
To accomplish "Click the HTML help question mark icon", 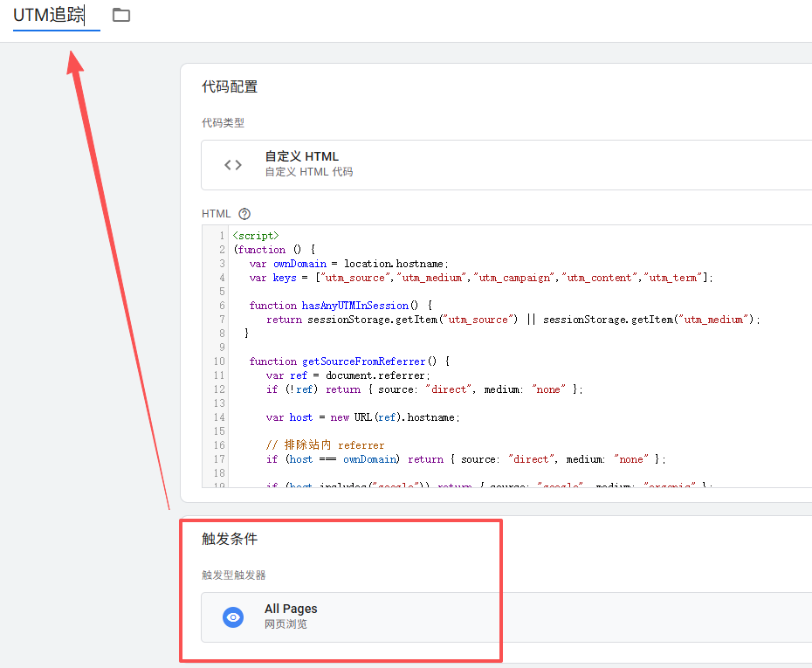I will click(x=244, y=214).
